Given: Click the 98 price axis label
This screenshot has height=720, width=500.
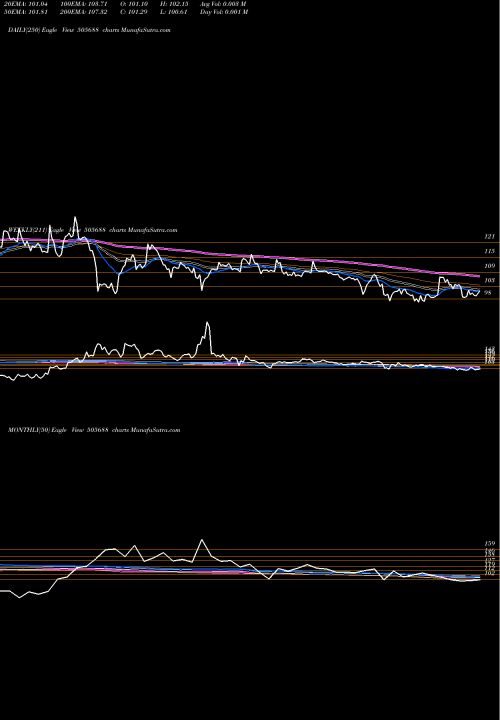Looking at the screenshot, I should (488, 292).
